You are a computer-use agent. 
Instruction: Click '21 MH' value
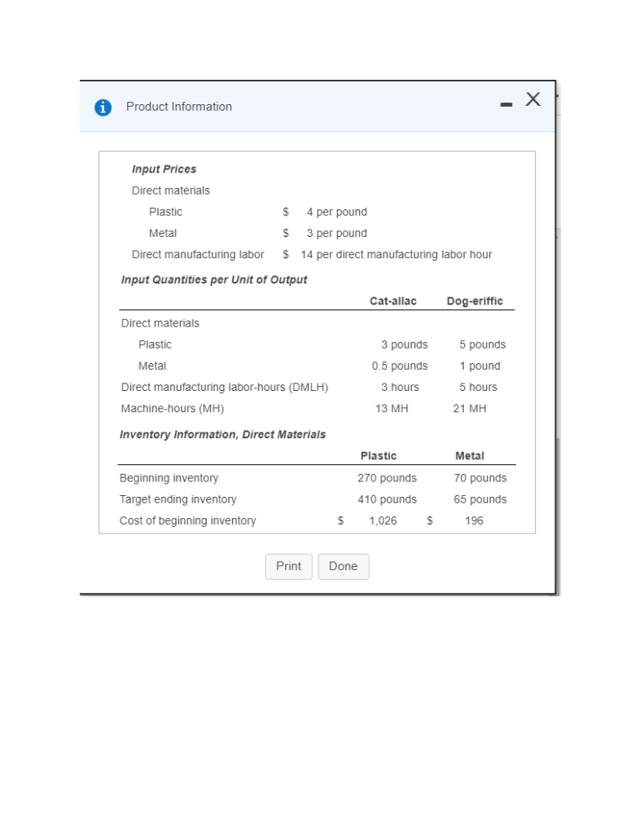pos(470,409)
